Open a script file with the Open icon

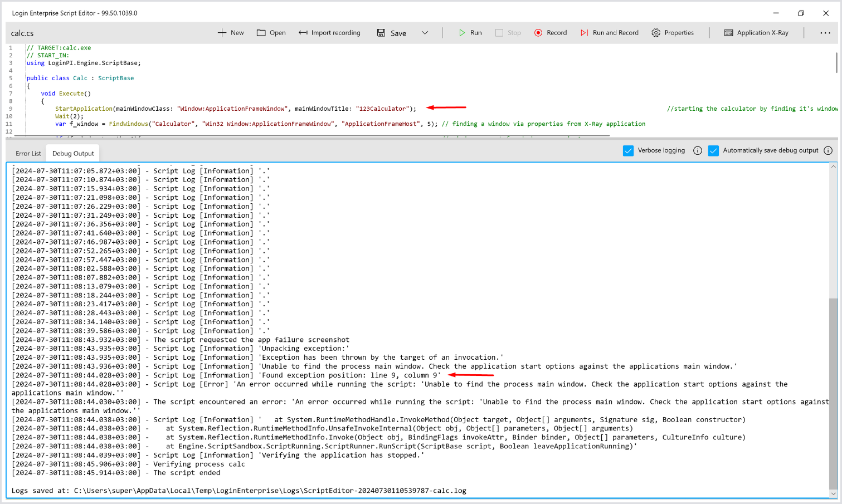[x=261, y=33]
